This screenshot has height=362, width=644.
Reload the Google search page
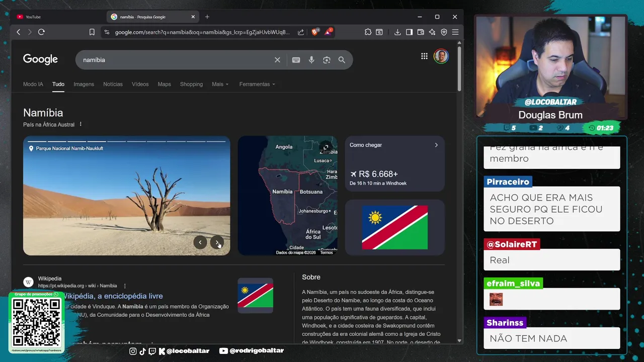tap(41, 32)
